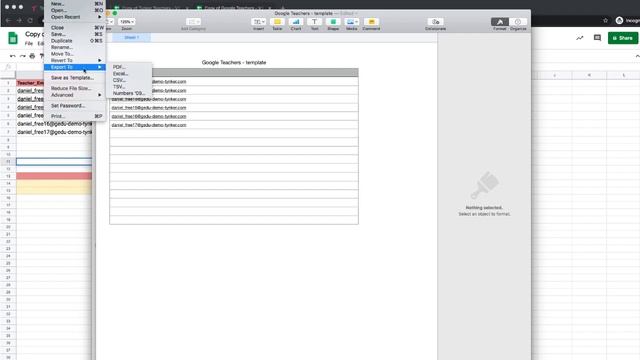Click the Shape icon in Numbers toolbar
Image resolution: width=640 pixels, height=360 pixels.
(333, 22)
